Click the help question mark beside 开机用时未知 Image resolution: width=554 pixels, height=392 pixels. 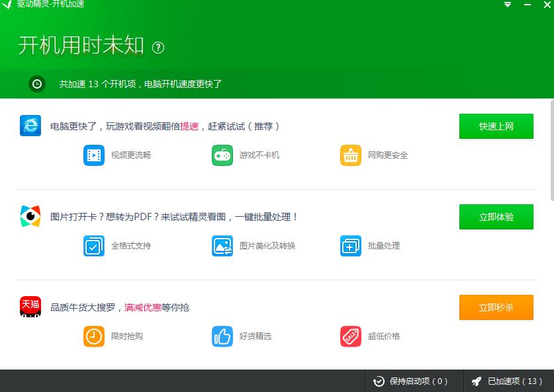point(158,47)
